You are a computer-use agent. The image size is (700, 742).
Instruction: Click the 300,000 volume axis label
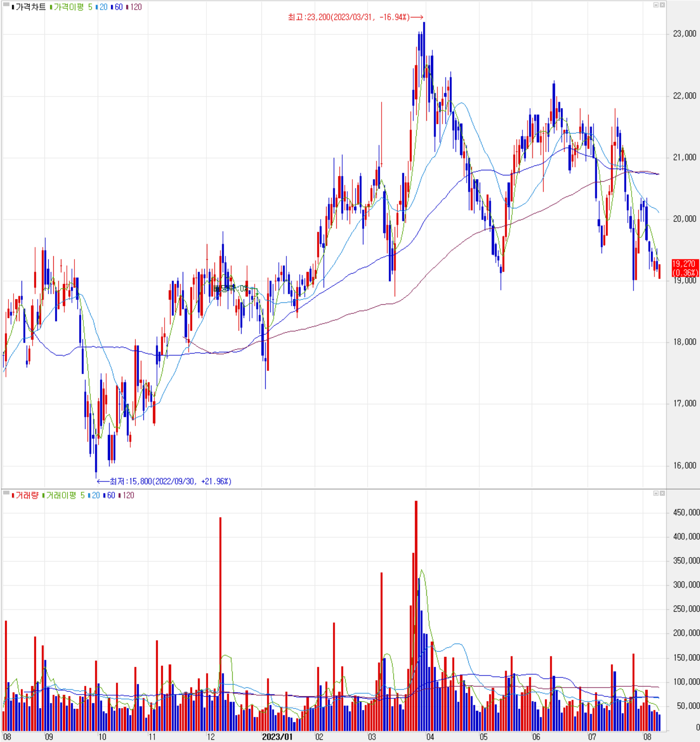click(x=686, y=585)
